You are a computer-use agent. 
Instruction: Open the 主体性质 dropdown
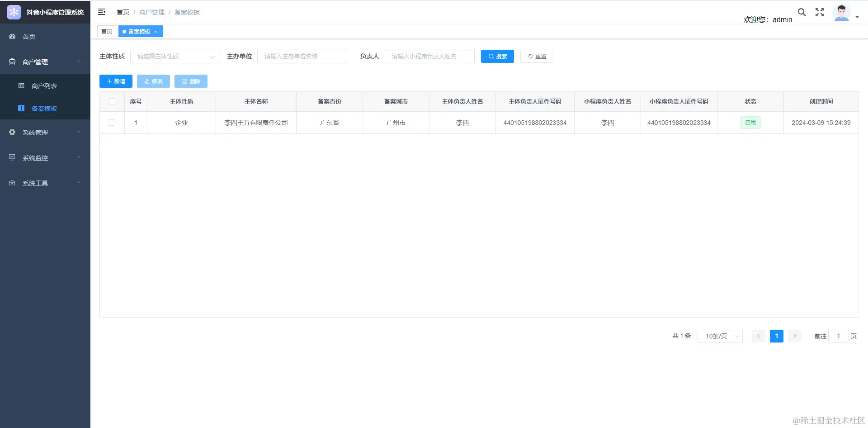175,56
